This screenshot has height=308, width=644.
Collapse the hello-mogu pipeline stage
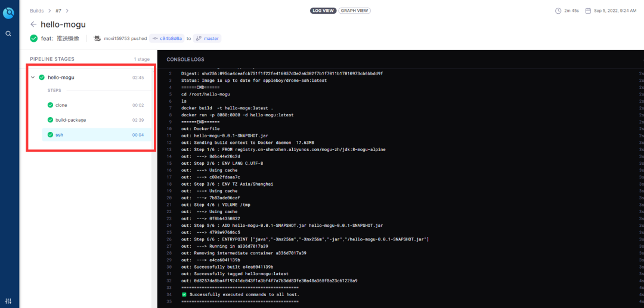point(33,78)
